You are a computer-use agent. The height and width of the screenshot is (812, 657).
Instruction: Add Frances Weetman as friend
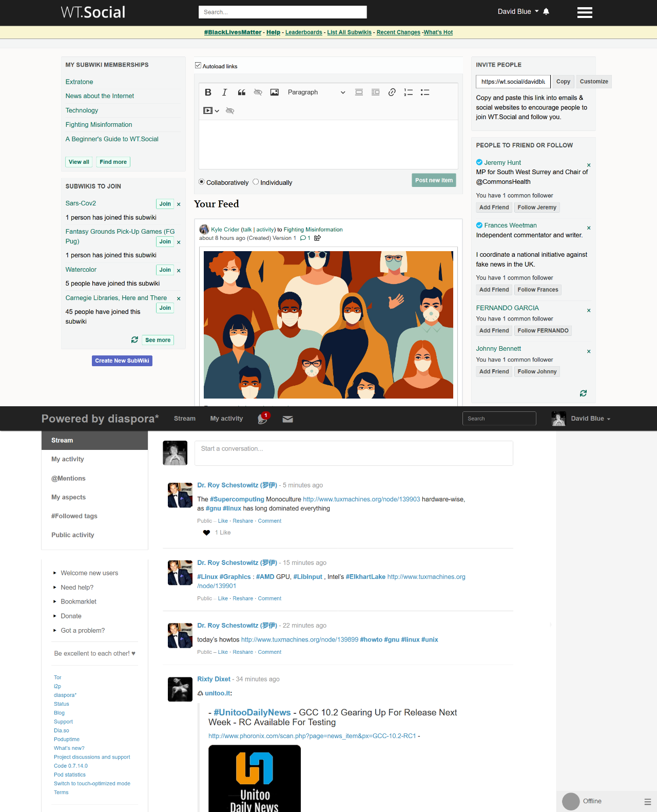[494, 290]
